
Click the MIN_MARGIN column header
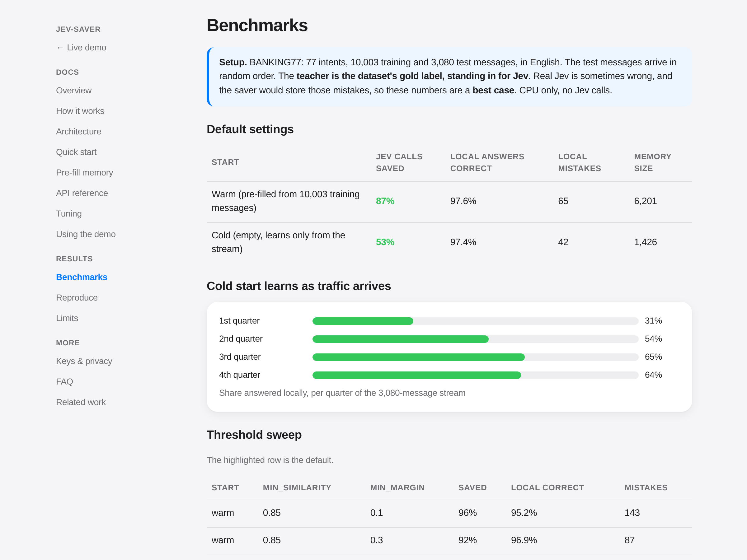[397, 488]
